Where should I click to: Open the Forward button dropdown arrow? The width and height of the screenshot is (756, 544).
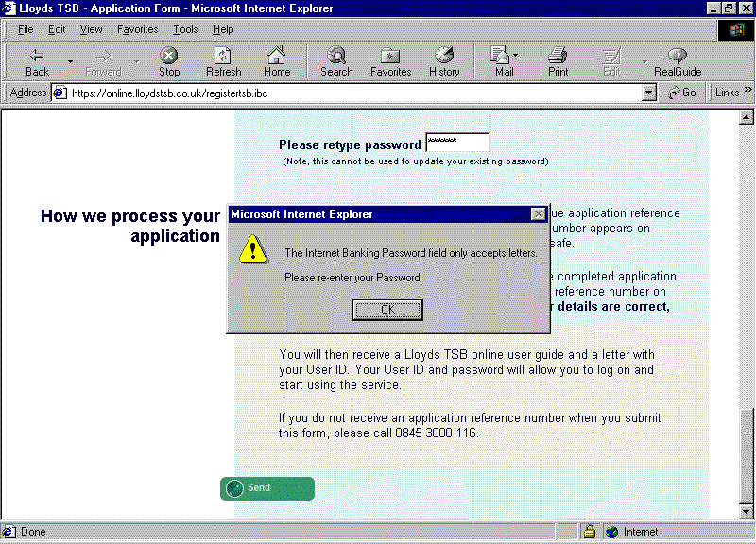tap(137, 62)
